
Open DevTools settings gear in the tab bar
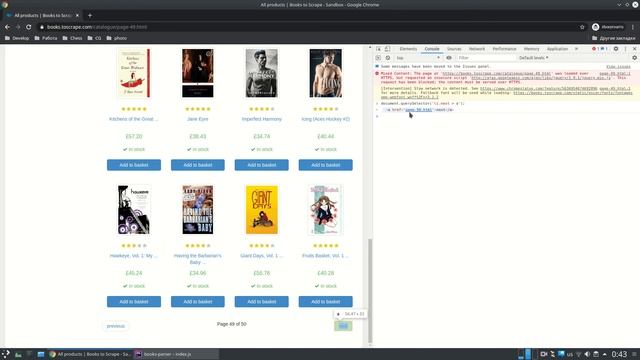[616, 49]
